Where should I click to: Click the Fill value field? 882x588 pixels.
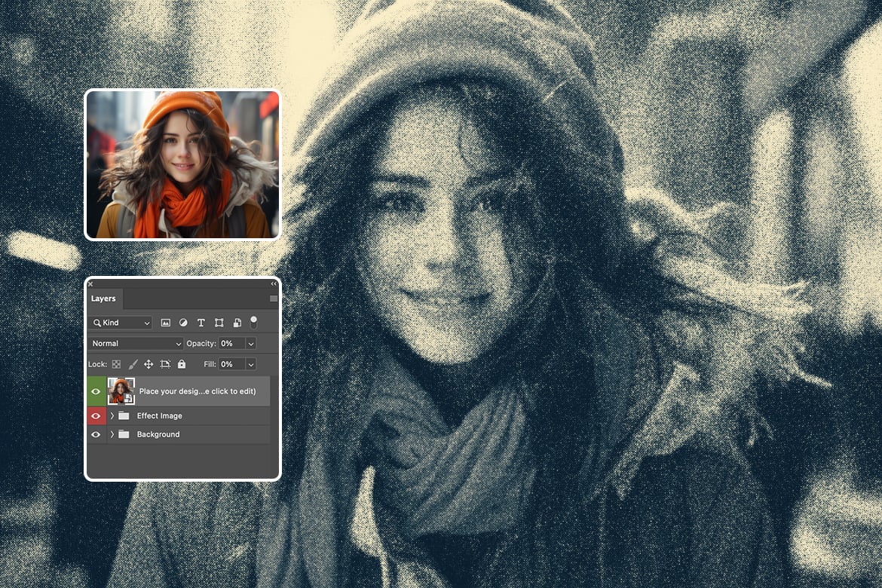click(x=231, y=364)
